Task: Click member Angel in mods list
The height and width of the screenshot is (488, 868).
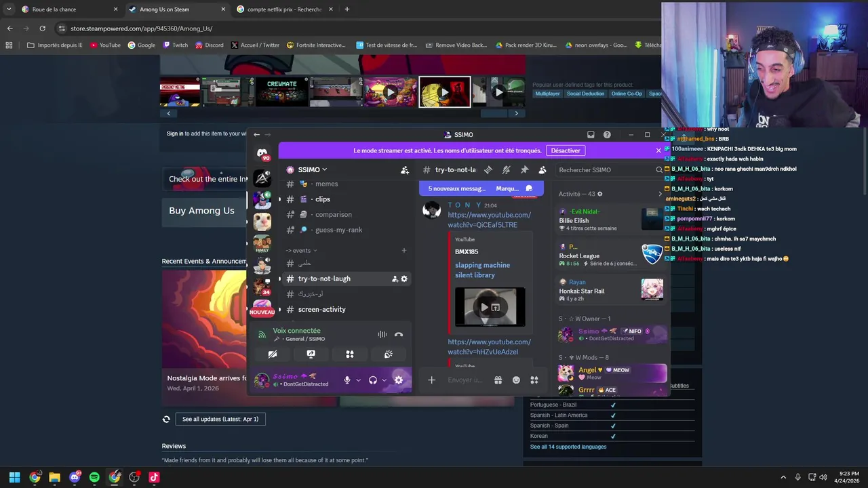Action: pos(612,373)
